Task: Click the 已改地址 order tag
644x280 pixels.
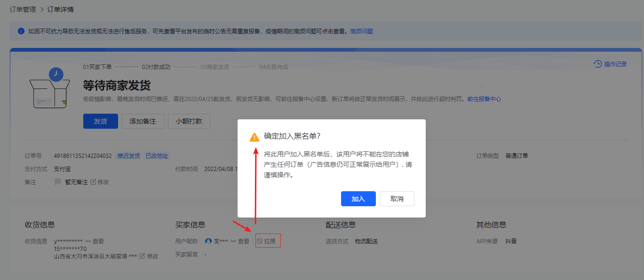Action: 157,156
